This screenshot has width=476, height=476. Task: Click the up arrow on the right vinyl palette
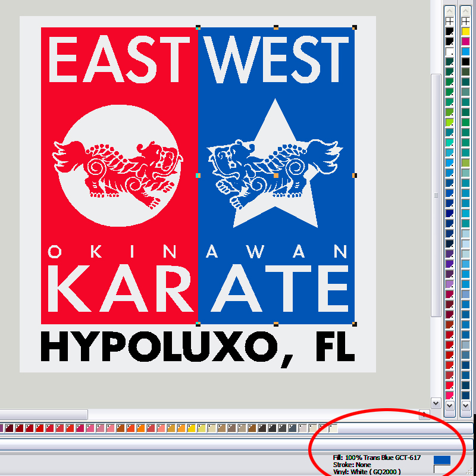click(x=465, y=11)
